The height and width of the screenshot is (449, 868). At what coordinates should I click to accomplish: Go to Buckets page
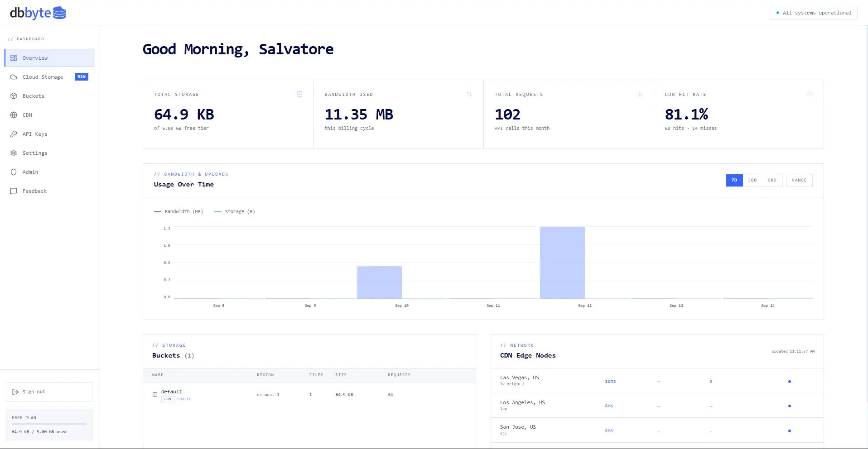point(49,96)
